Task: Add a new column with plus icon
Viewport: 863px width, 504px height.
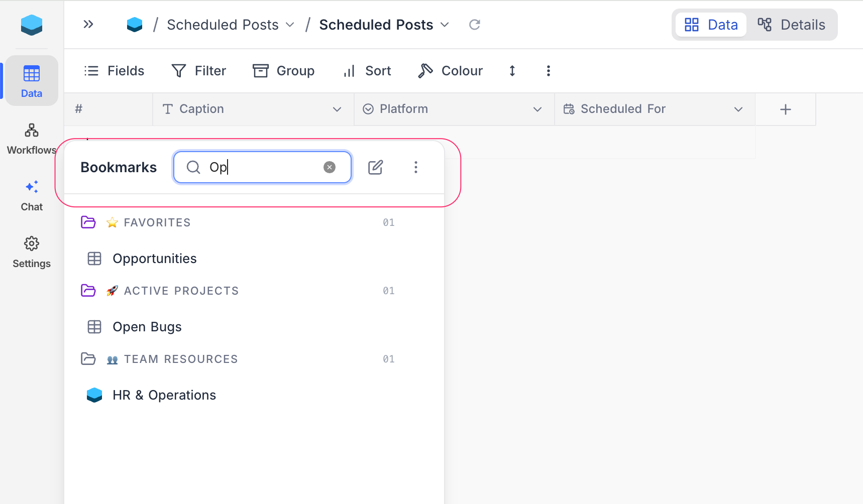Action: pyautogui.click(x=786, y=109)
